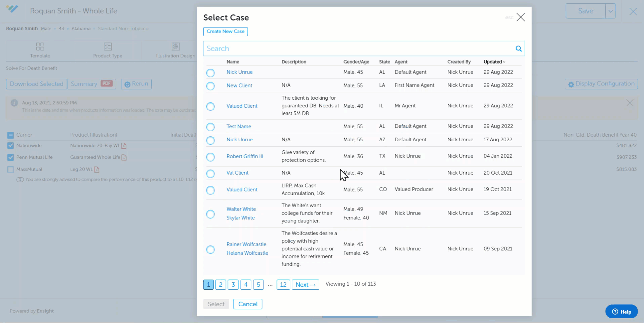Screen dimensions: 644x323
Task: Click "Viewing 1 - 10 of 113" text
Action: 351,284
